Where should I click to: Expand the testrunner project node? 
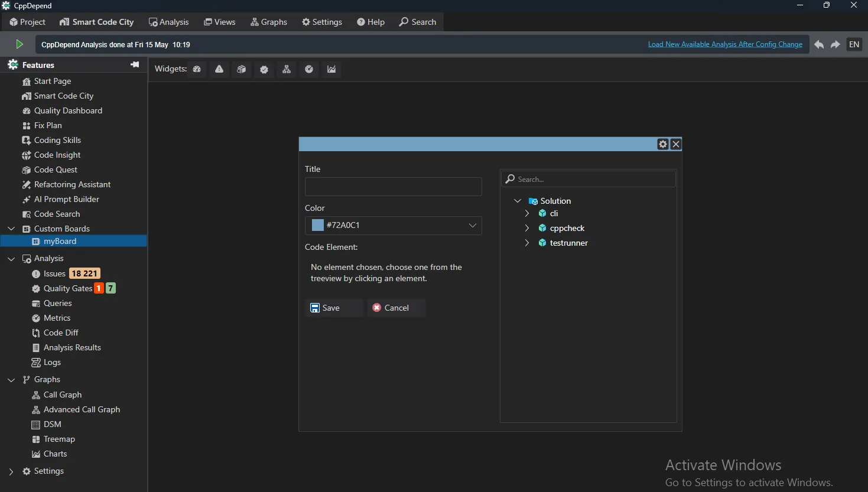coord(527,243)
